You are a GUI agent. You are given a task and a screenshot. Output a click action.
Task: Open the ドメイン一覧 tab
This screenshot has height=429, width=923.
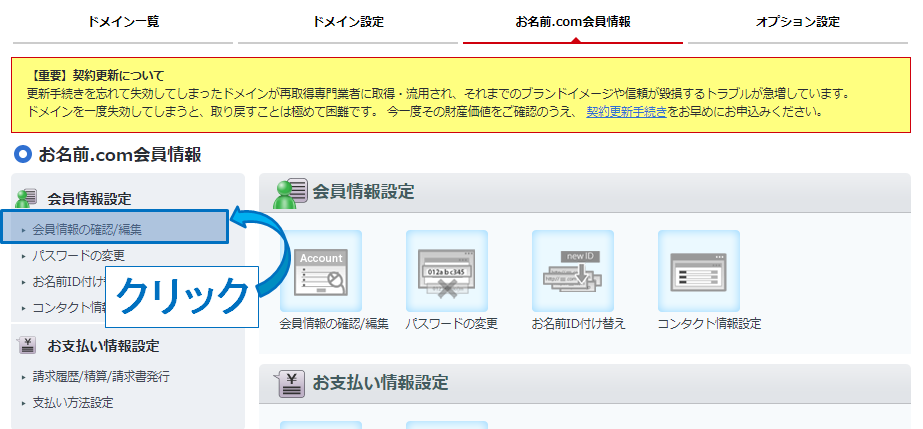click(x=123, y=22)
